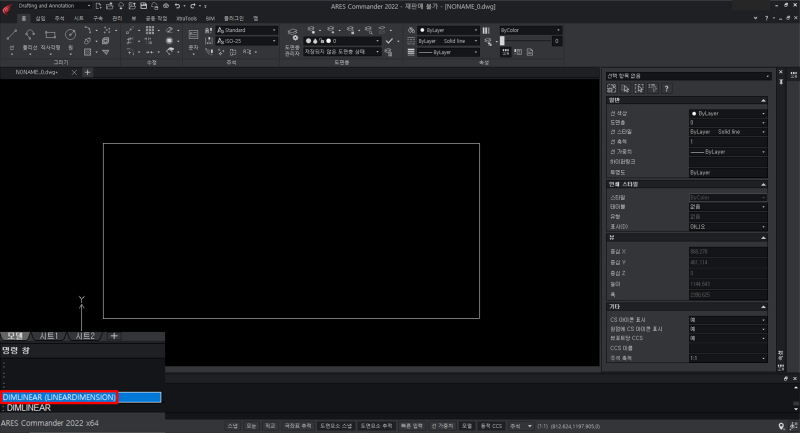
Task: Select the Line (선) drawing tool
Action: [12, 40]
